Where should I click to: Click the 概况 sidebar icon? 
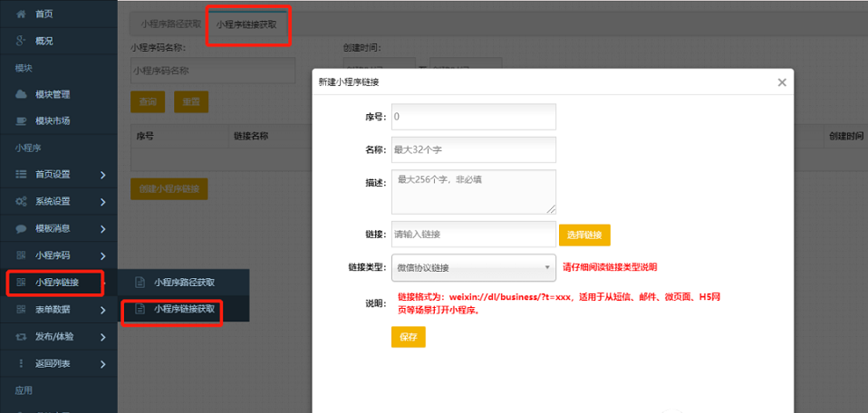coord(21,41)
